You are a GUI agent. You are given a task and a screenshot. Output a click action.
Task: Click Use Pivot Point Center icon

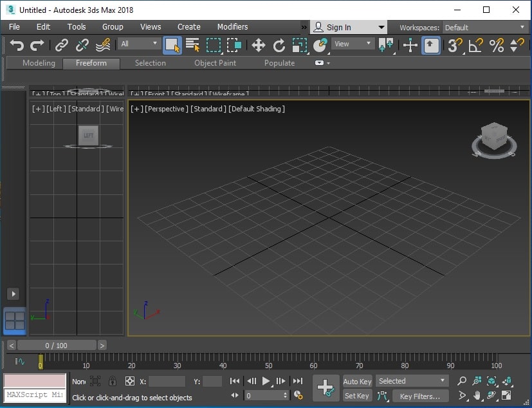(x=386, y=45)
